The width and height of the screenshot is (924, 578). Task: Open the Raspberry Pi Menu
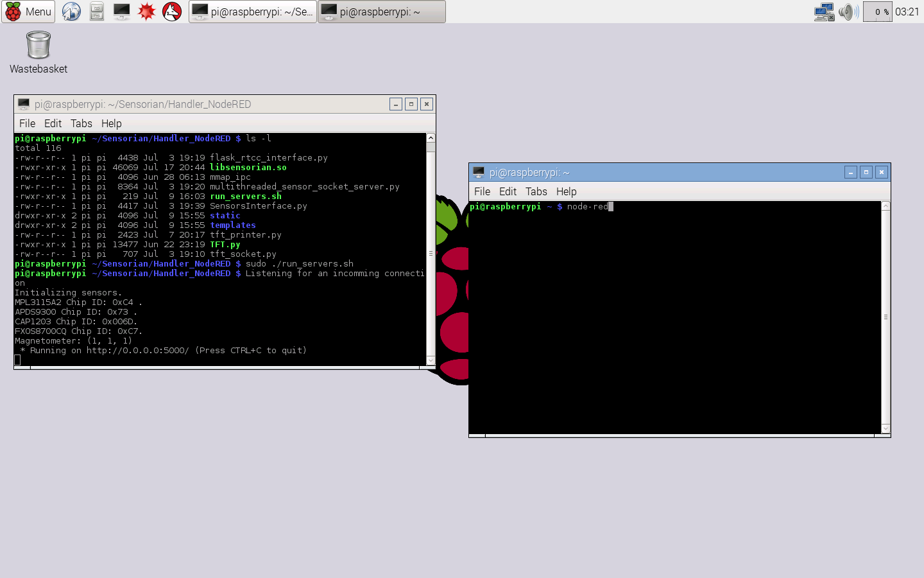(x=28, y=12)
